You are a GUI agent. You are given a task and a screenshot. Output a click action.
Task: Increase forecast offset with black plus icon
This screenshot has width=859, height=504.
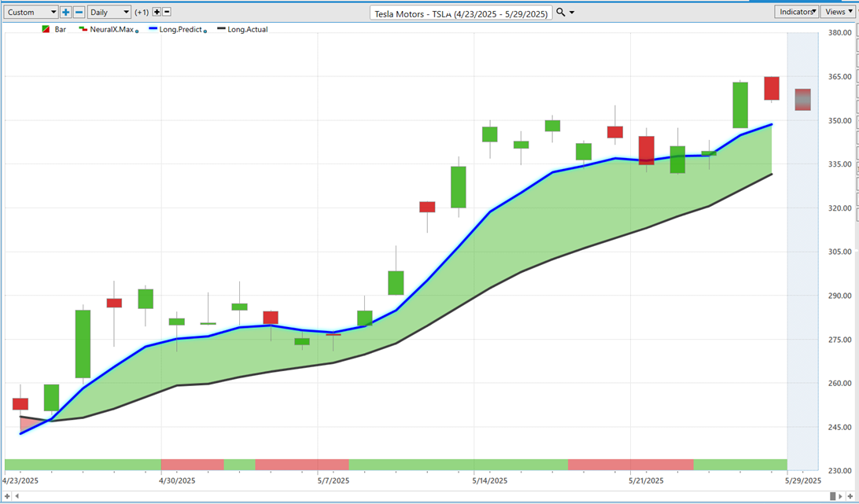(x=157, y=12)
